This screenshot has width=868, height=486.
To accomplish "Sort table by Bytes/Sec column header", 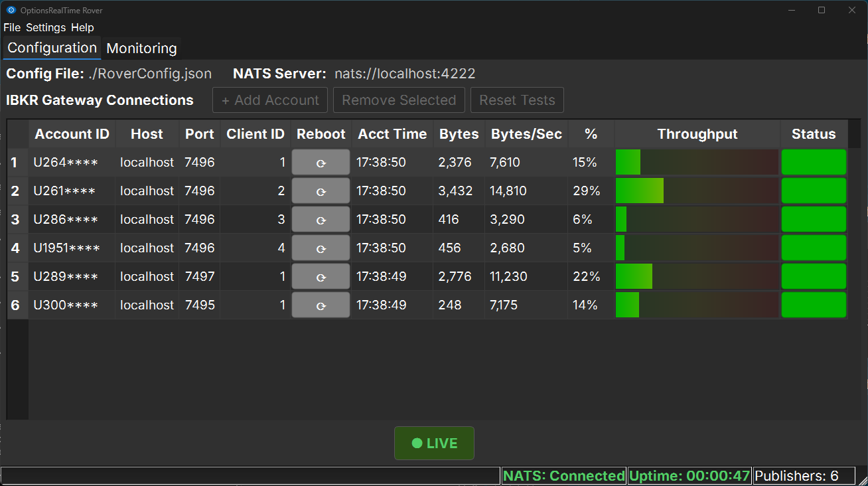I will (526, 134).
